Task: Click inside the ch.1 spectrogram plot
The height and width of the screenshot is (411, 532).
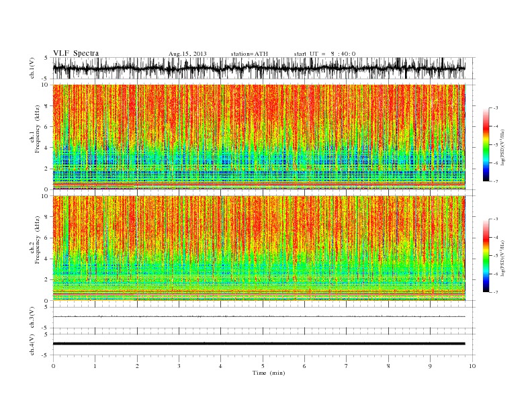Action: click(259, 137)
